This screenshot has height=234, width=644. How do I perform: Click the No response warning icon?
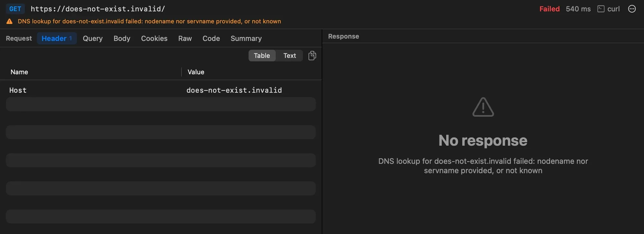click(483, 107)
